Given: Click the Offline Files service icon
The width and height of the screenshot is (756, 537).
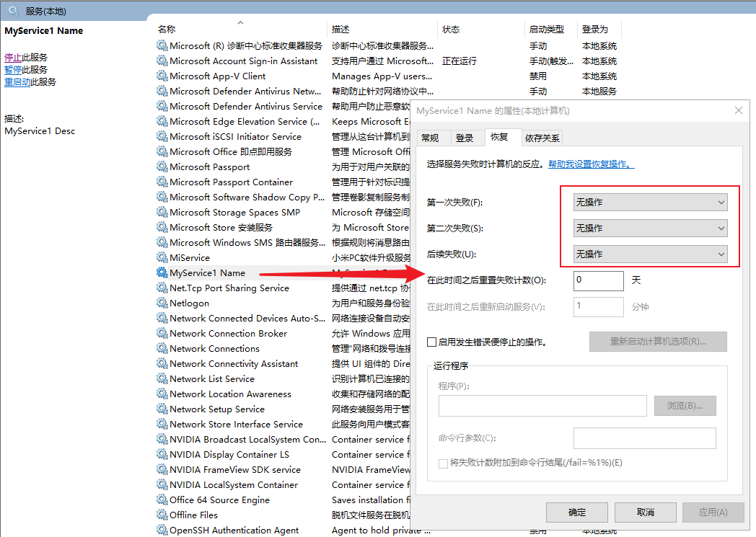Looking at the screenshot, I should click(162, 515).
